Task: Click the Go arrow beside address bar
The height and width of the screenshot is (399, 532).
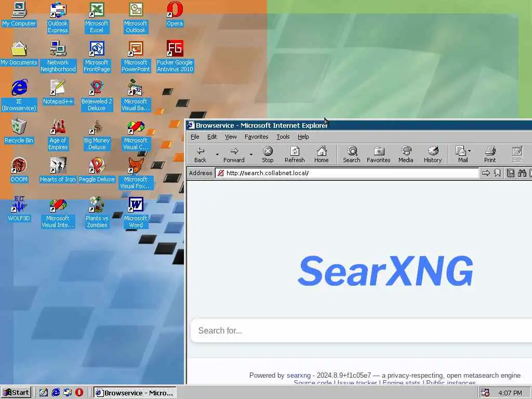Action: click(x=486, y=173)
